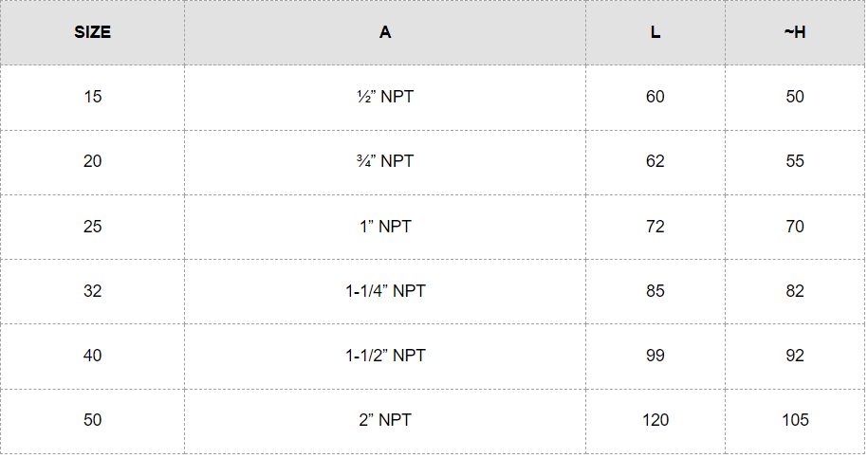Click the size 50 cell
The image size is (868, 458).
(92, 420)
